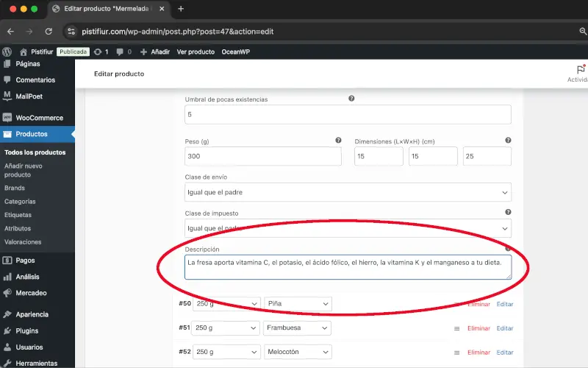Viewport: 588px width, 368px height.
Task: Click drag handle of variation #51
Action: point(456,328)
